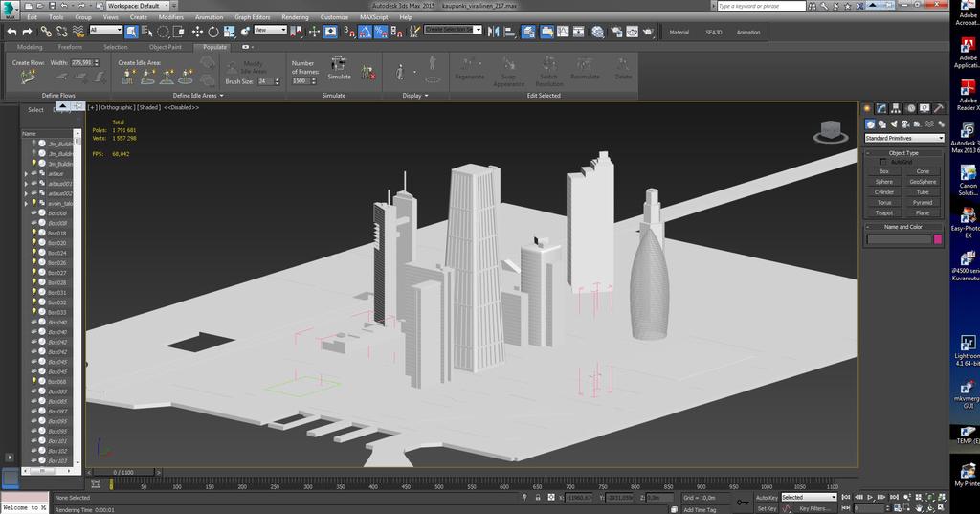980x514 pixels.
Task: Toggle the selection lock icon in status bar
Action: click(538, 497)
